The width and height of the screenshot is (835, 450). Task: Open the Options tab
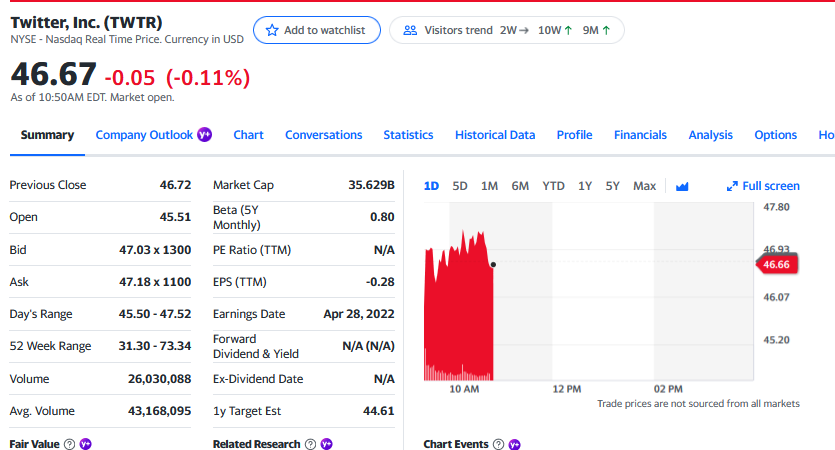[776, 135]
